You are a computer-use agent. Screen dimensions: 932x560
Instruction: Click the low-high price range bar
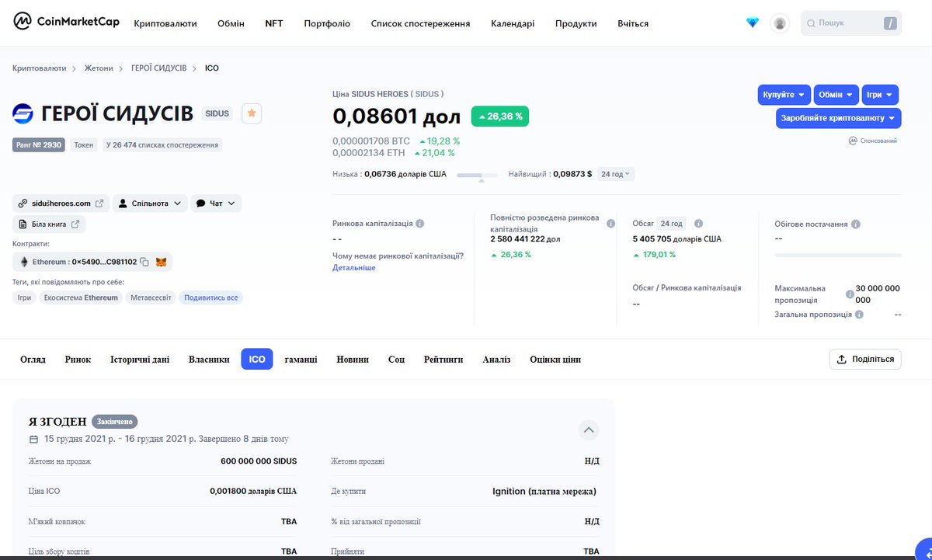click(477, 176)
